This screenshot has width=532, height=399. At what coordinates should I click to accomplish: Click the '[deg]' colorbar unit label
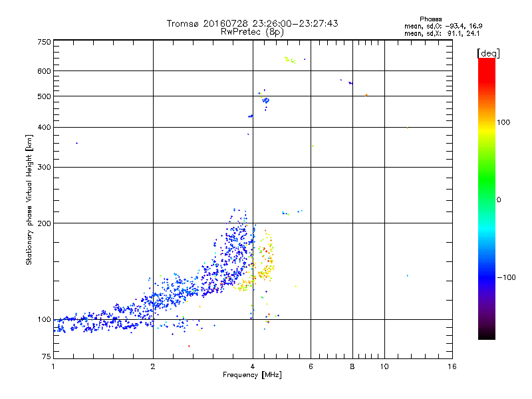pyautogui.click(x=488, y=53)
